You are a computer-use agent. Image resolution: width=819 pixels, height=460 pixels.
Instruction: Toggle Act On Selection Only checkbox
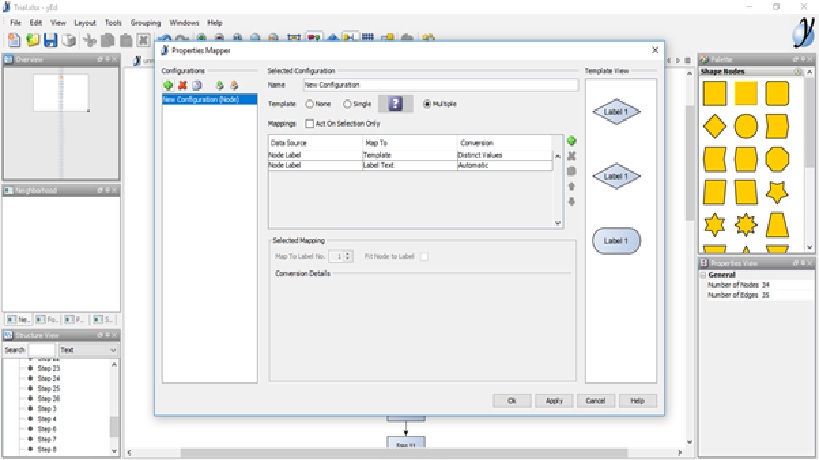[310, 124]
